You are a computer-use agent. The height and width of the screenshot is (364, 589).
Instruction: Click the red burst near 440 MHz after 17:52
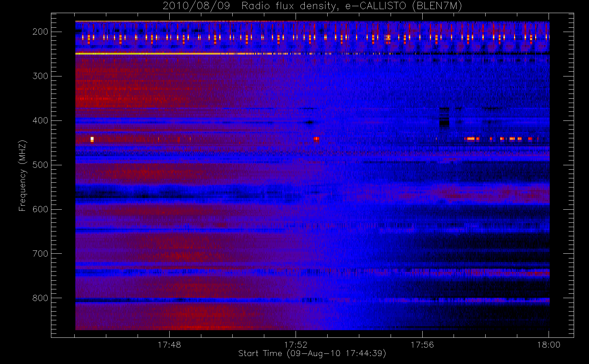pos(316,138)
